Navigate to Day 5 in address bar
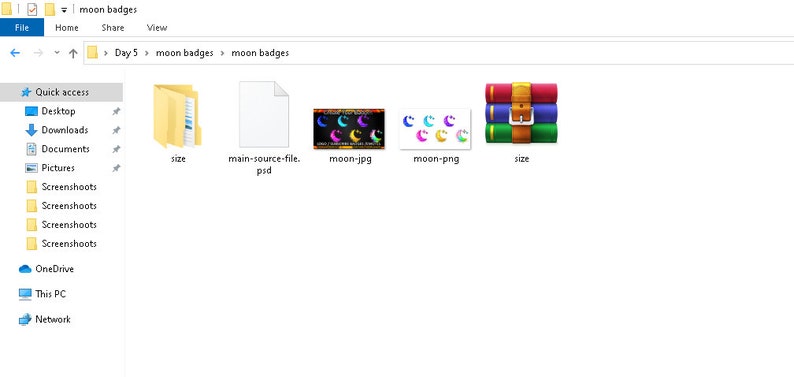794x377 pixels. tap(126, 53)
